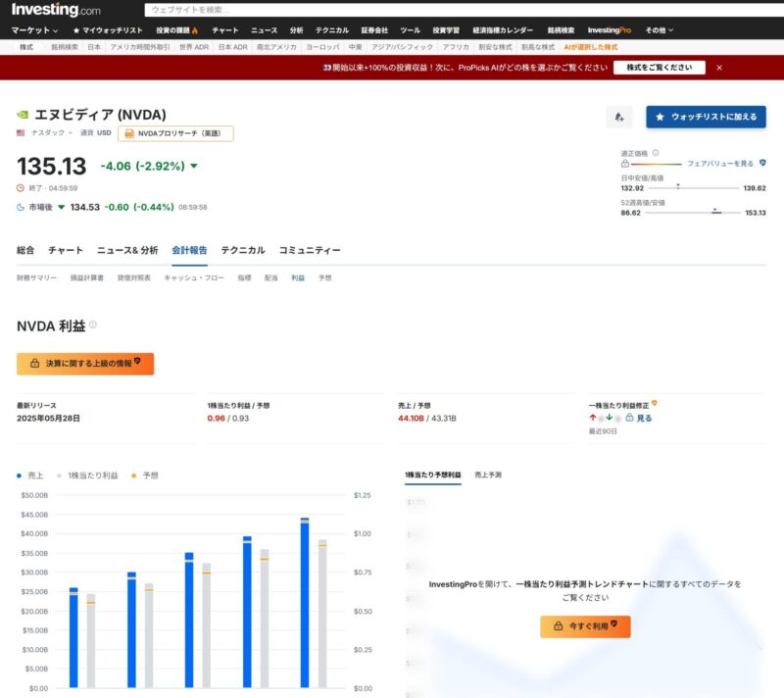Click the add-alert bell icon button
Viewport: 784px width, 698px height.
pos(619,117)
